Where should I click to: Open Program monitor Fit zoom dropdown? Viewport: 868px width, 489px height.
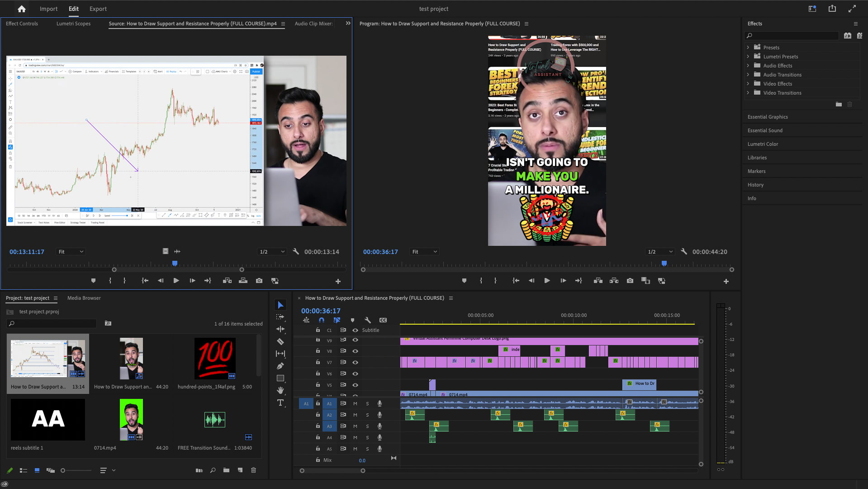tap(424, 252)
